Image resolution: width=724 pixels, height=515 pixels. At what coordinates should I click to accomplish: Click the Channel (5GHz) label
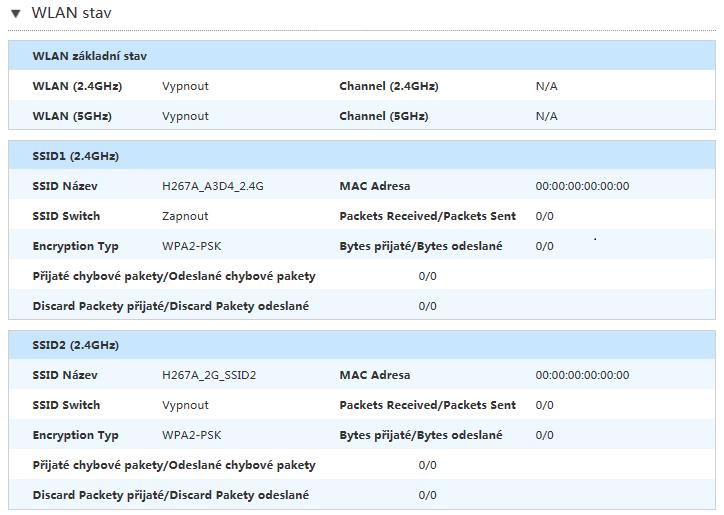[x=384, y=116]
